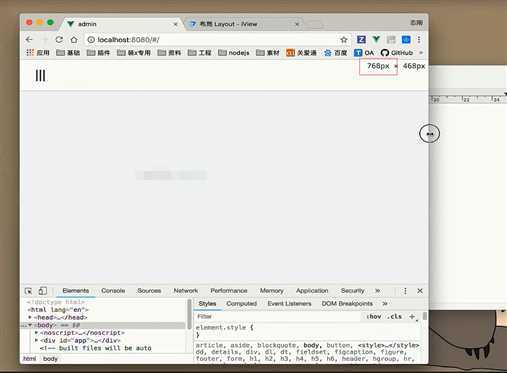Switch to the Computed pane tab

(242, 304)
